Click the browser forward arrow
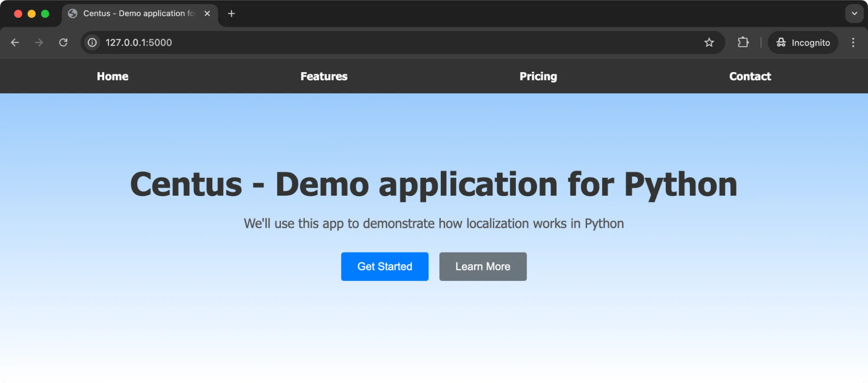Viewport: 868px width, 383px height. pos(39,43)
